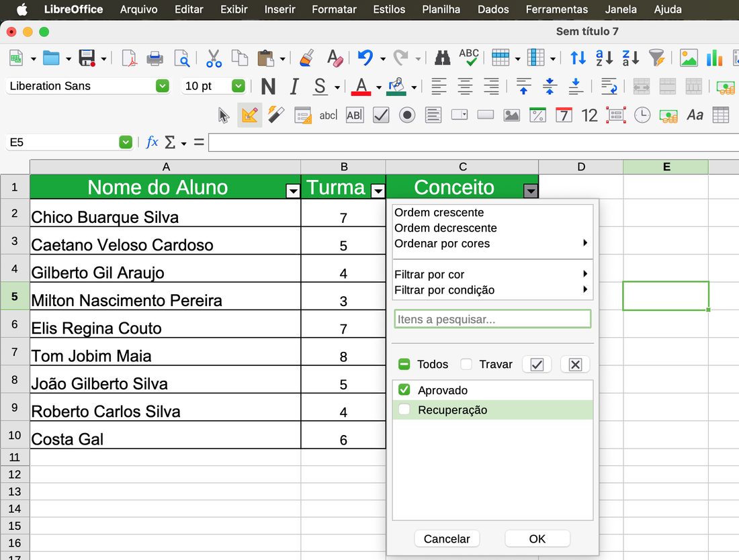Image resolution: width=739 pixels, height=560 pixels.
Task: Select column E header
Action: (x=666, y=167)
